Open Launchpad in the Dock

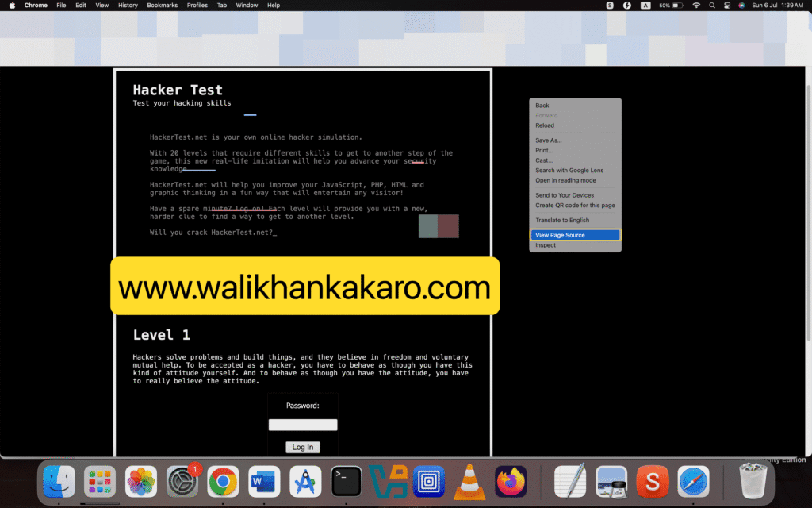[99, 481]
